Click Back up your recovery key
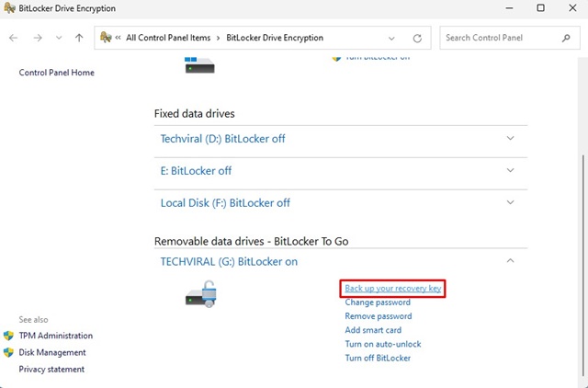This screenshot has width=588, height=388. pyautogui.click(x=392, y=288)
